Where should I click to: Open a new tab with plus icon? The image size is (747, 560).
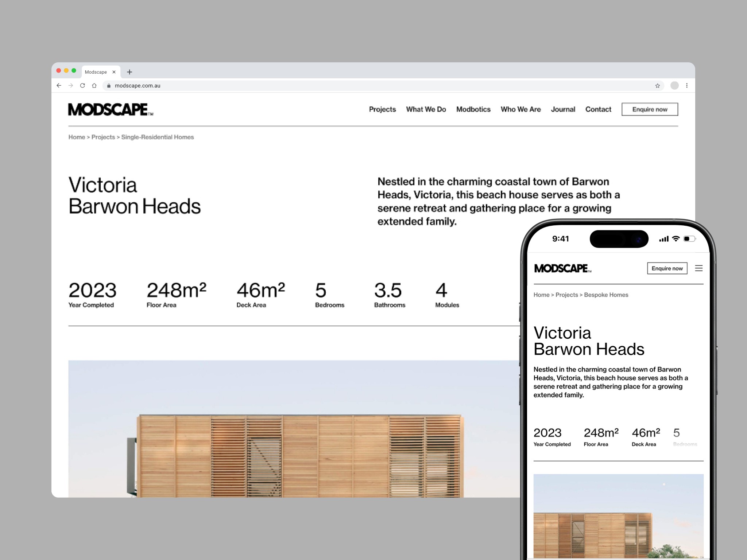[x=129, y=72]
